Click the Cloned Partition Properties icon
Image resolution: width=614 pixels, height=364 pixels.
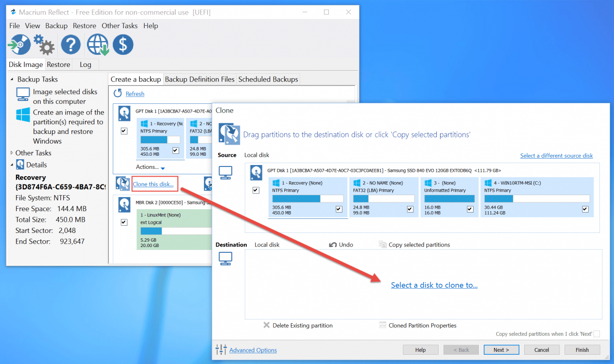383,325
